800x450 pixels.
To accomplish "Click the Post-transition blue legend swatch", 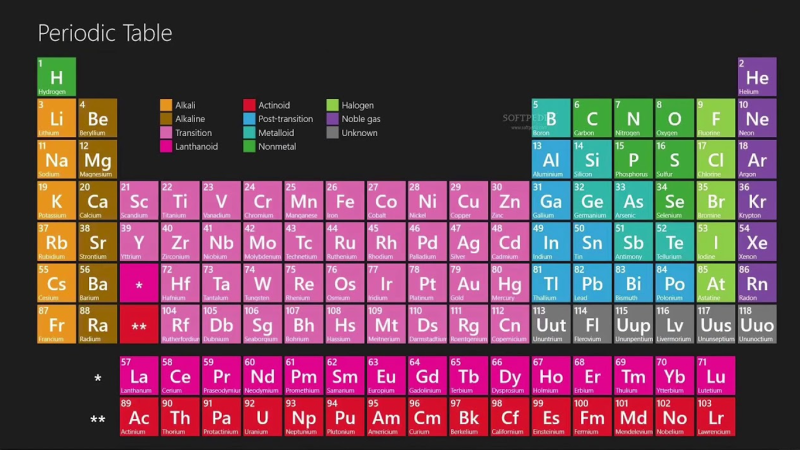I will click(x=249, y=119).
